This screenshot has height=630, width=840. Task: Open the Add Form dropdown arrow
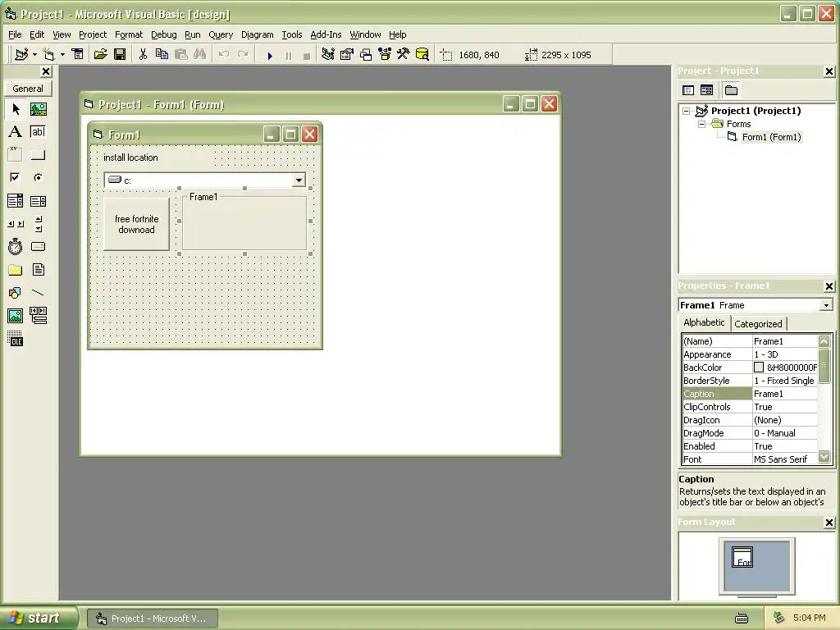pyautogui.click(x=62, y=55)
